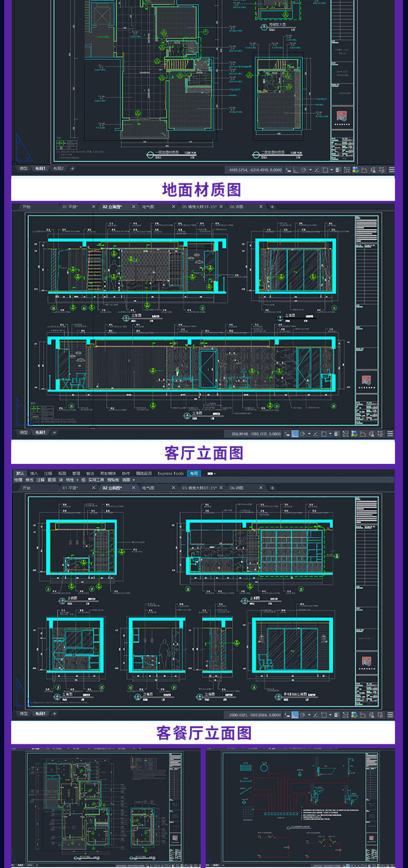Add new layout with + beside 布局2
The width and height of the screenshot is (408, 868).
tap(72, 169)
